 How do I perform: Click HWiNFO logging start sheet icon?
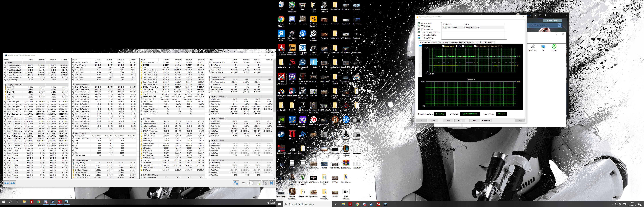click(x=258, y=183)
